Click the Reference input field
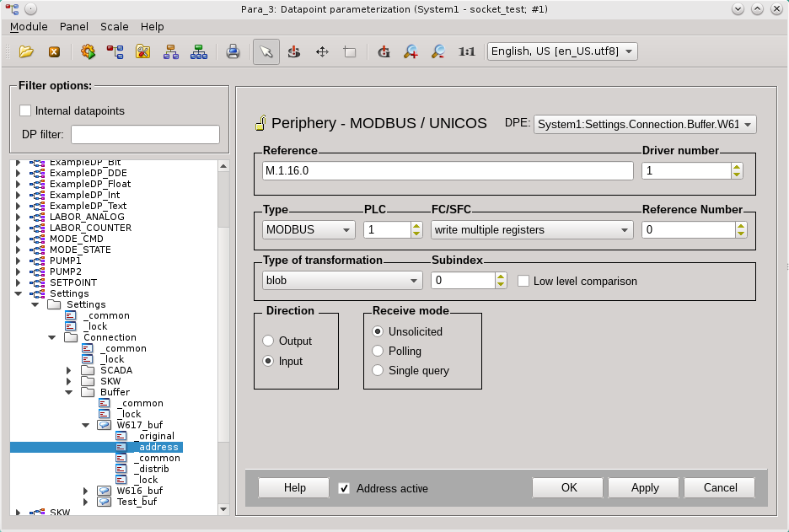This screenshot has height=532, width=789. [447, 170]
